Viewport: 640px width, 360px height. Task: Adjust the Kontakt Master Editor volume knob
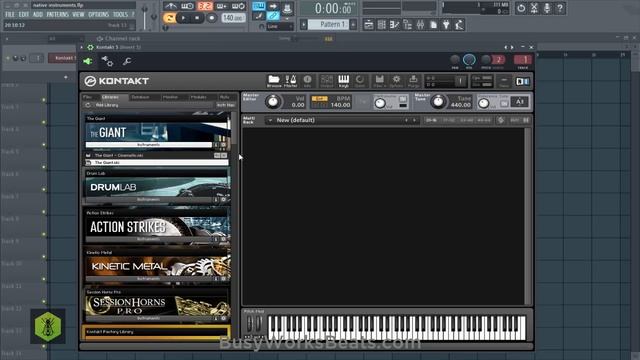pyautogui.click(x=273, y=102)
